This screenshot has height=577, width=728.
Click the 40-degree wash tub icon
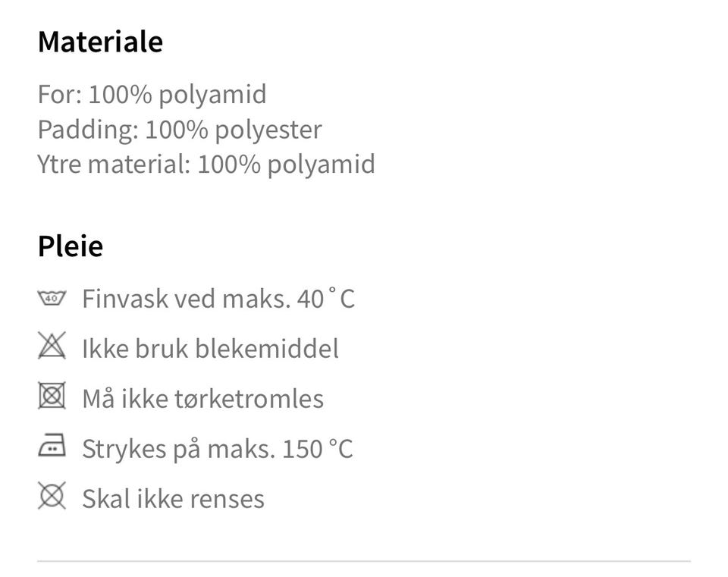[x=52, y=299]
